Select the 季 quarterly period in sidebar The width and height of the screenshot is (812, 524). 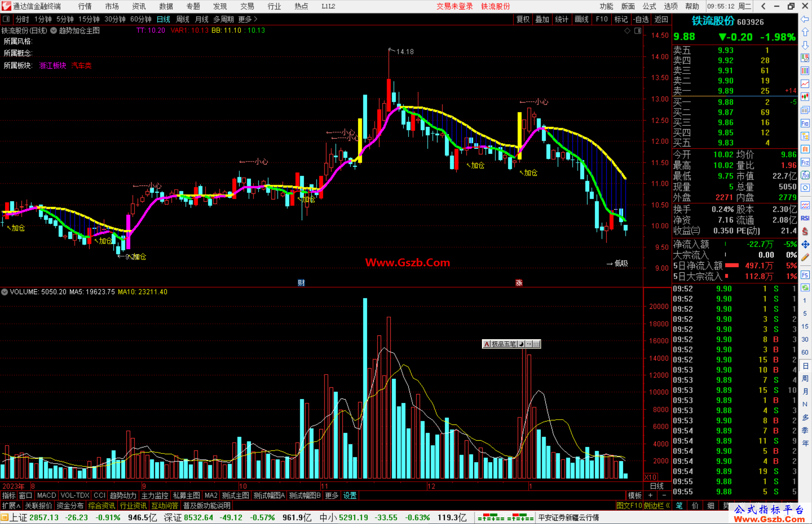tap(805, 430)
